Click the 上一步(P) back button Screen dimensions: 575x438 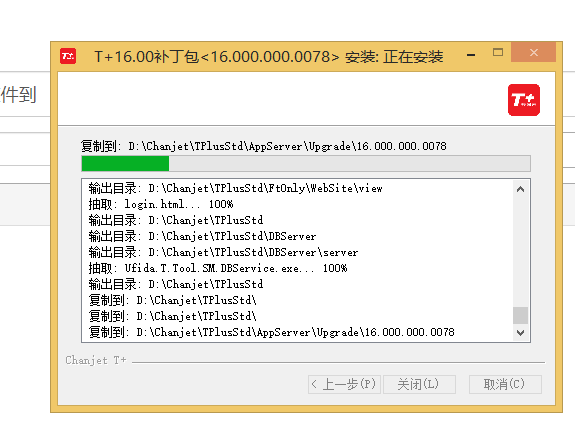tap(344, 384)
